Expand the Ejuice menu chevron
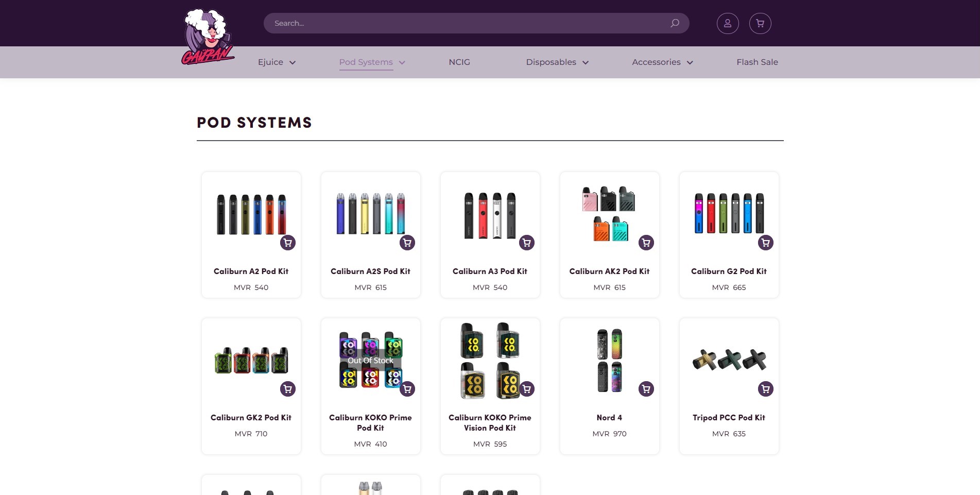 tap(293, 62)
